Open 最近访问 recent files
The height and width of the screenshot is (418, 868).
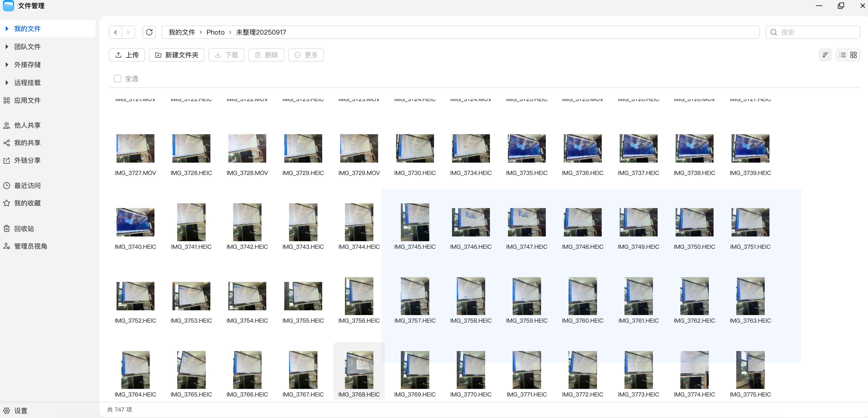(x=27, y=185)
